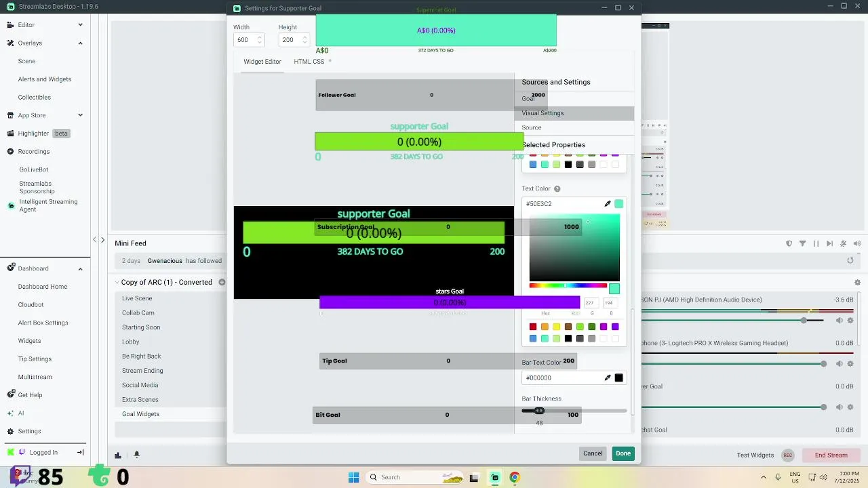Toggle the REC recording button
This screenshot has width=868, height=488.
pos(787,455)
